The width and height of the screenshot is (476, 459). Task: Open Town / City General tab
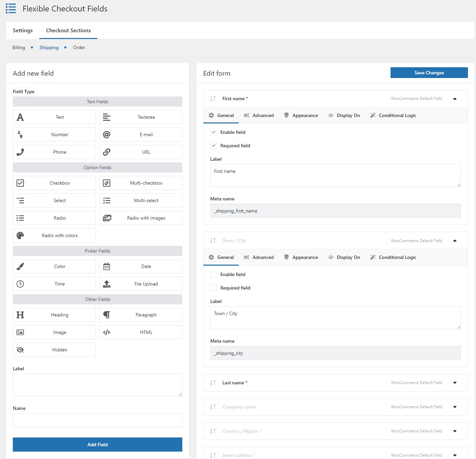pos(221,257)
